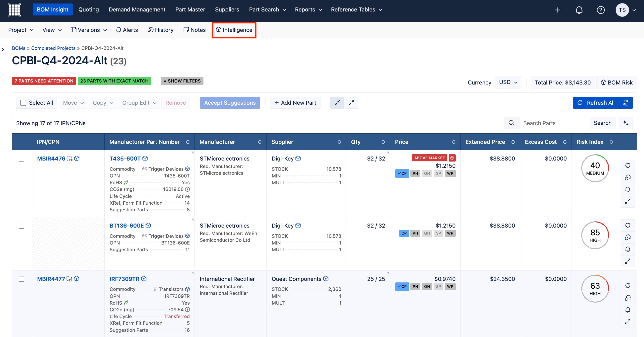644x337 pixels.
Task: Click the refresh icon in IRF7309TR row
Action: (x=628, y=285)
